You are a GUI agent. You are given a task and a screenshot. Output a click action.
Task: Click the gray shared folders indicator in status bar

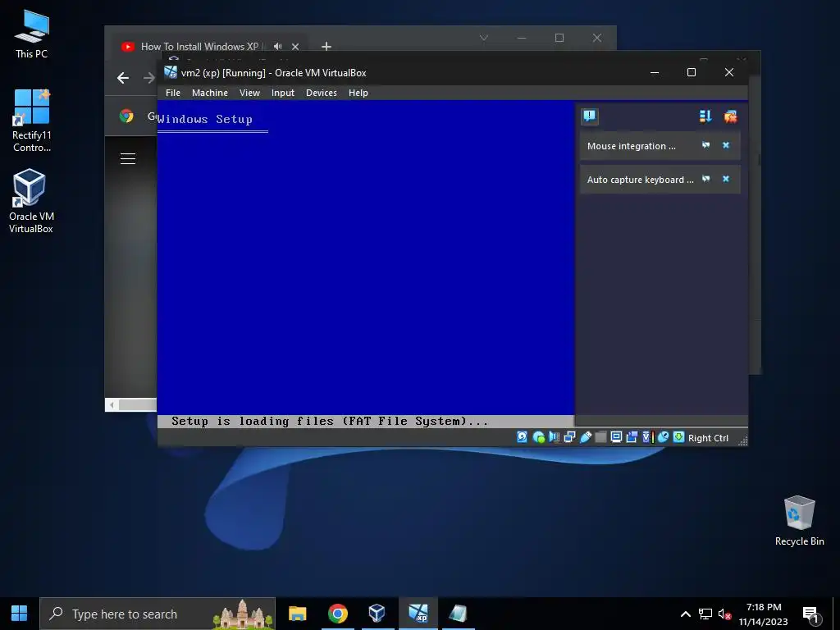(600, 437)
